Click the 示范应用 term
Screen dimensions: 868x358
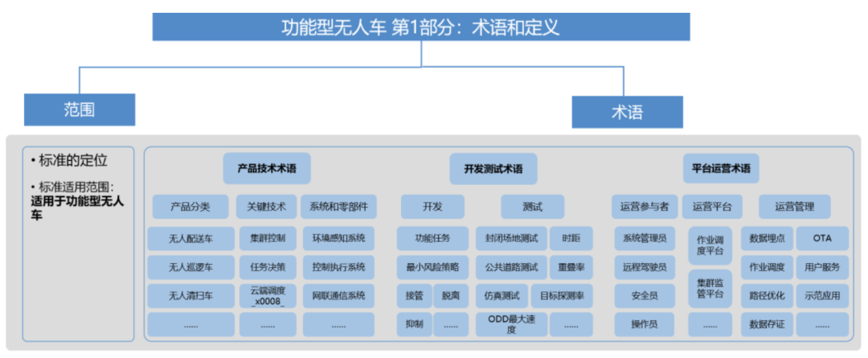point(823,296)
